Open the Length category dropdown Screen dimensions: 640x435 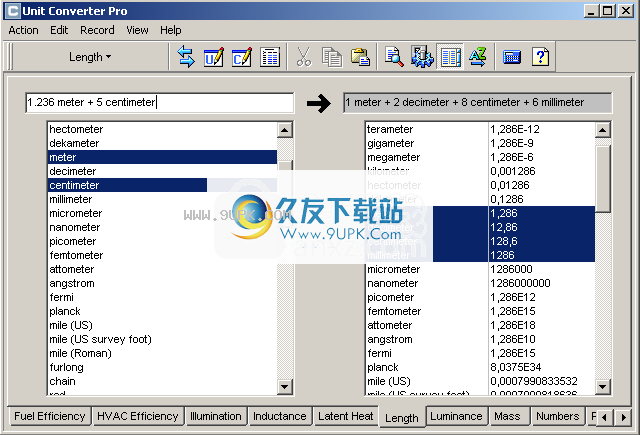coord(90,57)
